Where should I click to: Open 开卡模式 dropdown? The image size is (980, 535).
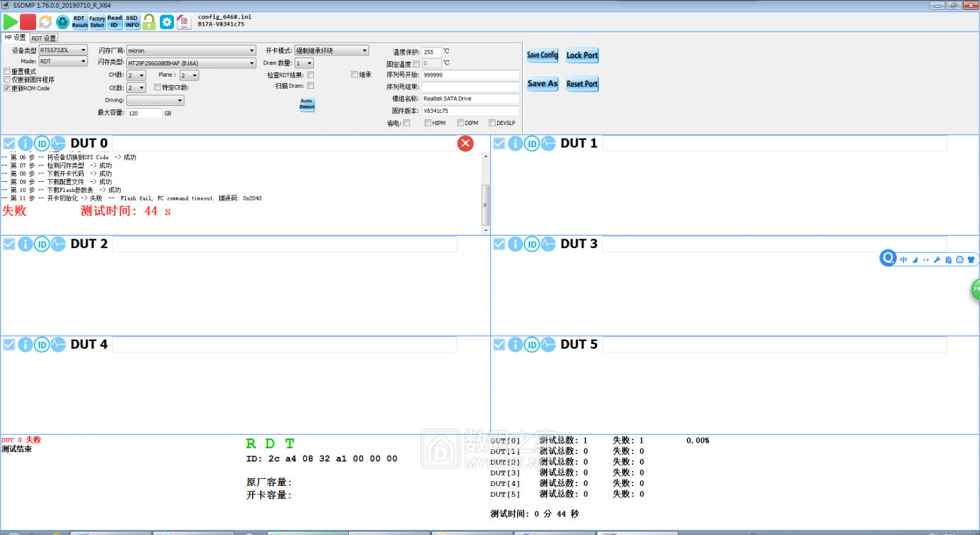[x=332, y=51]
